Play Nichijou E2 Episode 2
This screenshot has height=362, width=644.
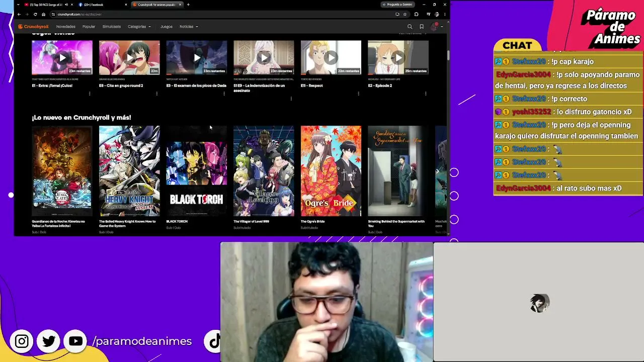click(398, 58)
